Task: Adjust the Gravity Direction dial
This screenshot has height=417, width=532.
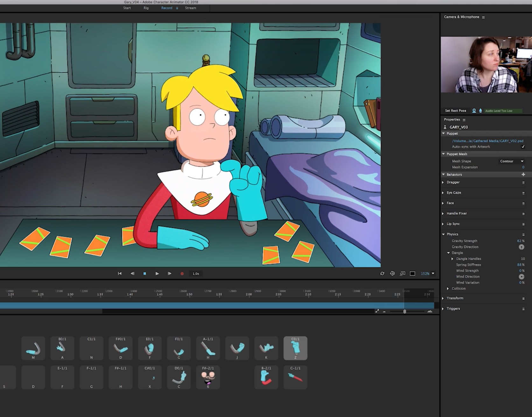Action: point(521,247)
